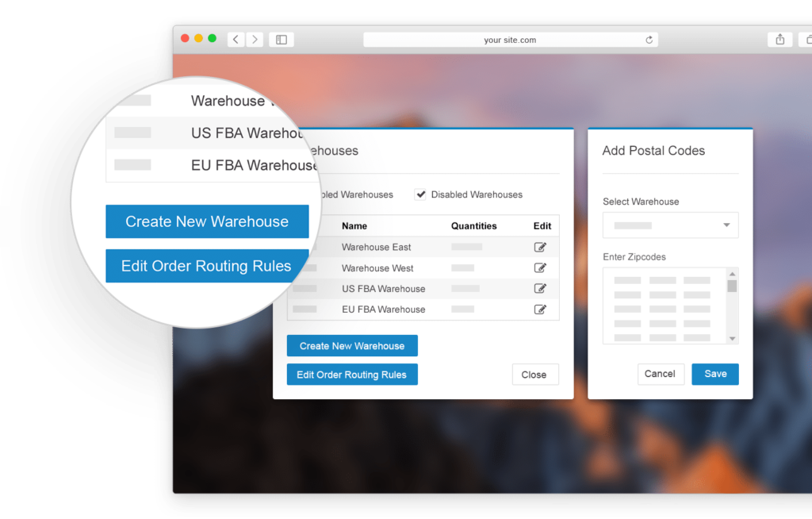Cancel adding postal codes

click(x=661, y=374)
